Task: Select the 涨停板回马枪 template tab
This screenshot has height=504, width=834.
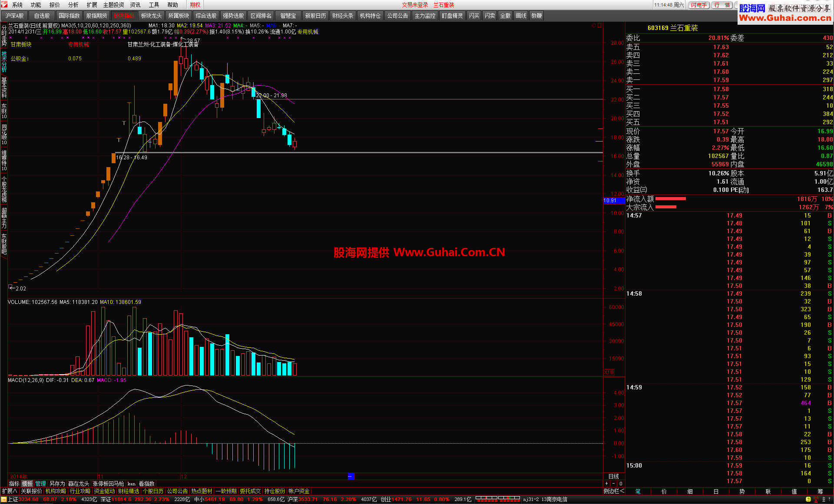Action: click(x=108, y=484)
